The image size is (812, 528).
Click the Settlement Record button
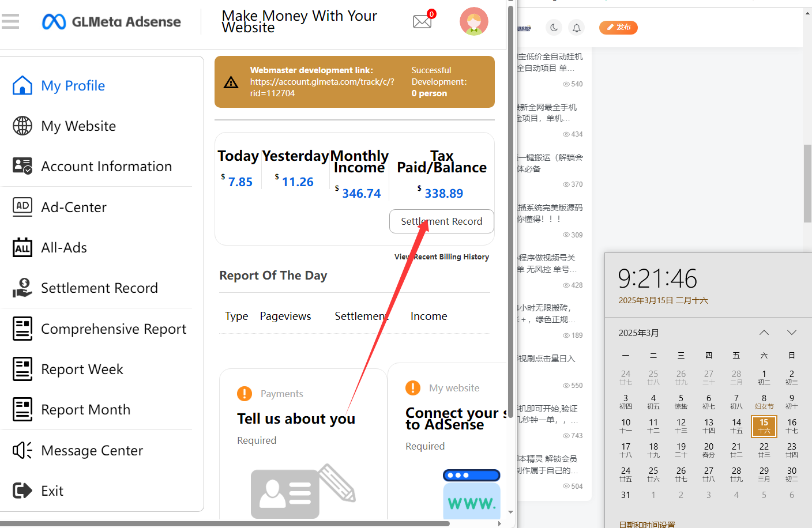(442, 221)
